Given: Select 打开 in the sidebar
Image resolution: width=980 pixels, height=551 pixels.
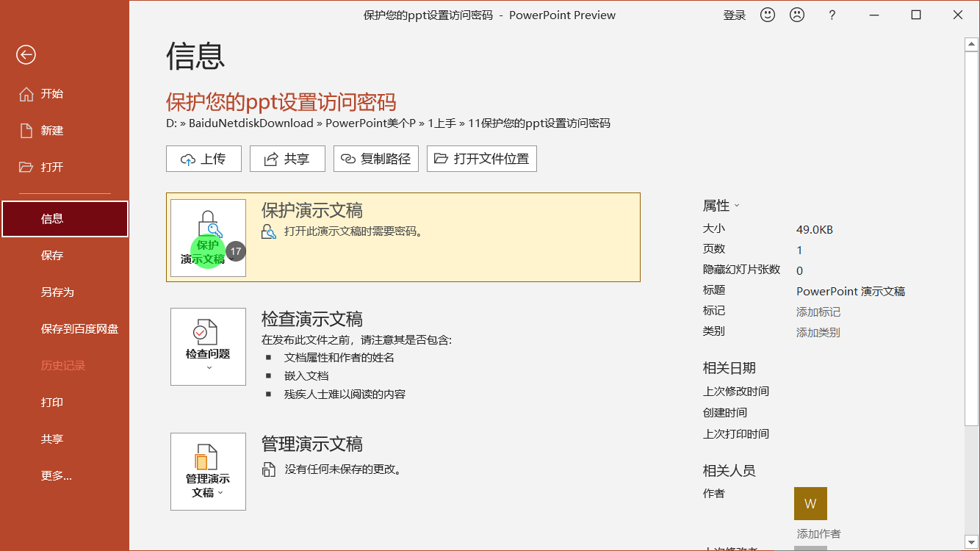Looking at the screenshot, I should click(x=65, y=168).
